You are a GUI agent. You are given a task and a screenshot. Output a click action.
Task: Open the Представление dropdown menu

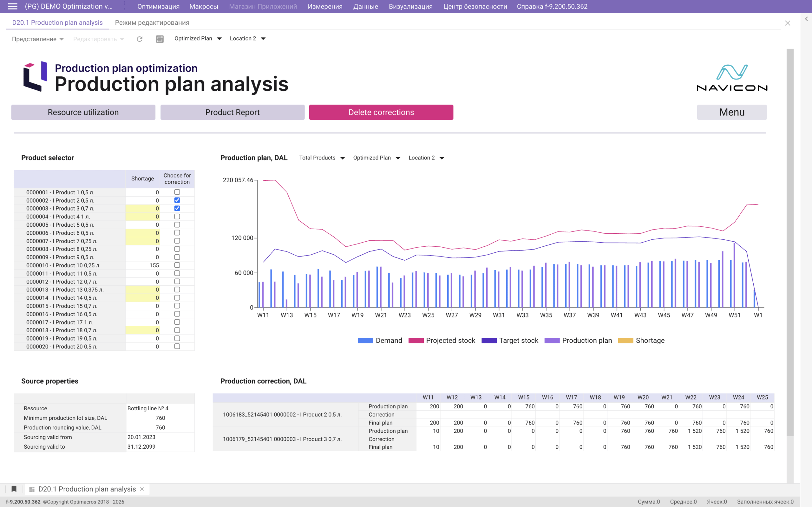tap(37, 39)
